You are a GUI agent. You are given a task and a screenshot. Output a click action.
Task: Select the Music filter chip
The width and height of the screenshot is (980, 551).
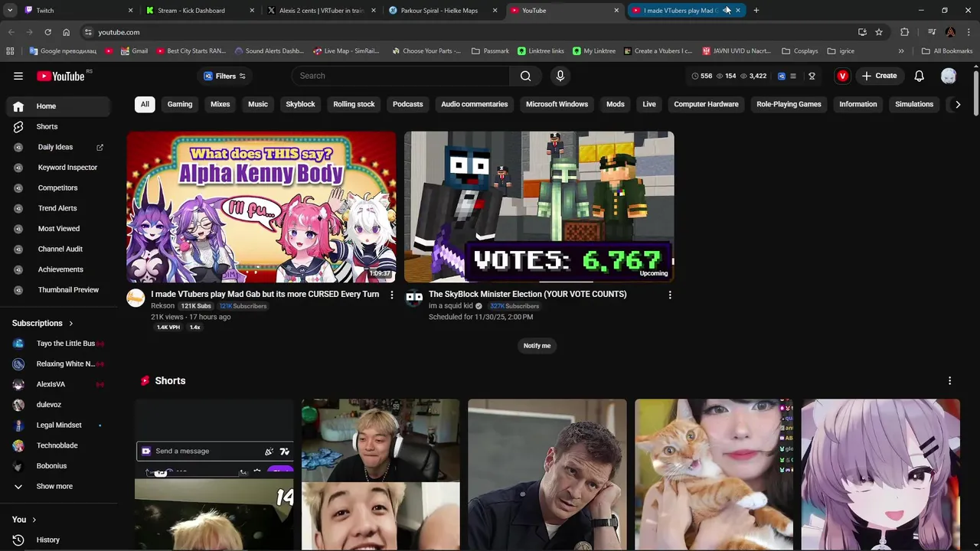(x=258, y=104)
